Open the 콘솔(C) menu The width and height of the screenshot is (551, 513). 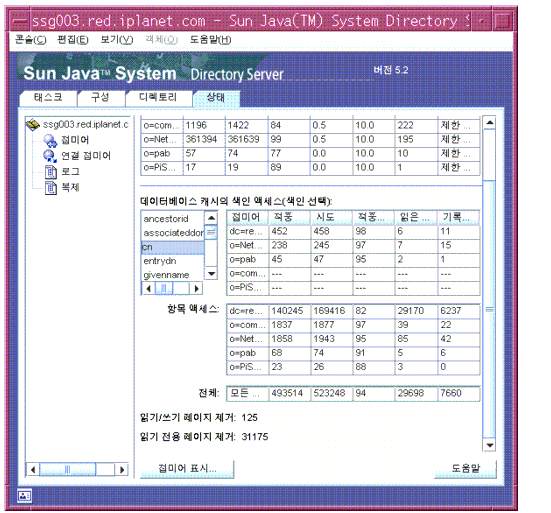click(x=31, y=40)
